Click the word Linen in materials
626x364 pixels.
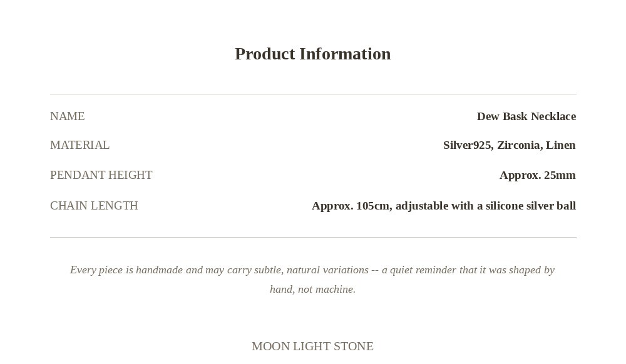(560, 145)
